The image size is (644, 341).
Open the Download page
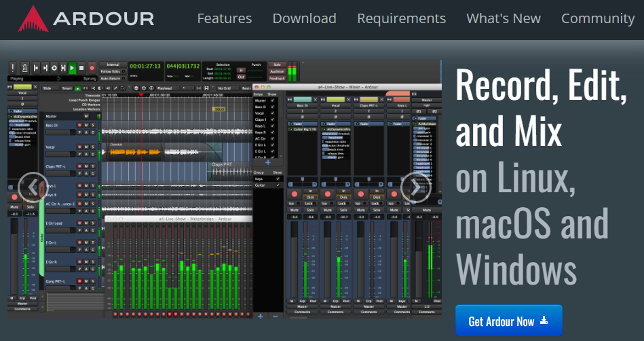pyautogui.click(x=304, y=18)
